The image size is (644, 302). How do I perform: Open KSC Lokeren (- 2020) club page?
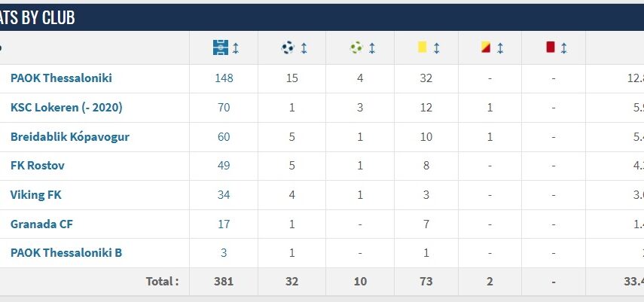pyautogui.click(x=66, y=108)
